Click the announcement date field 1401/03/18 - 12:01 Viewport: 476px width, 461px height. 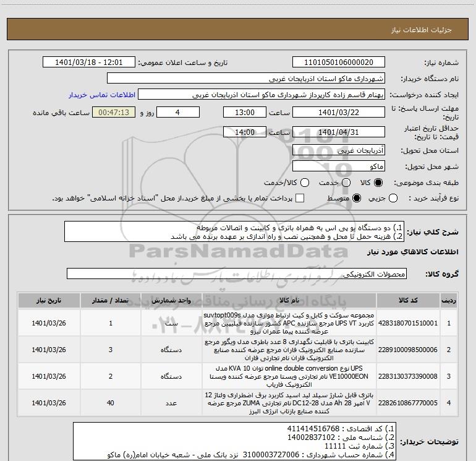pyautogui.click(x=88, y=62)
